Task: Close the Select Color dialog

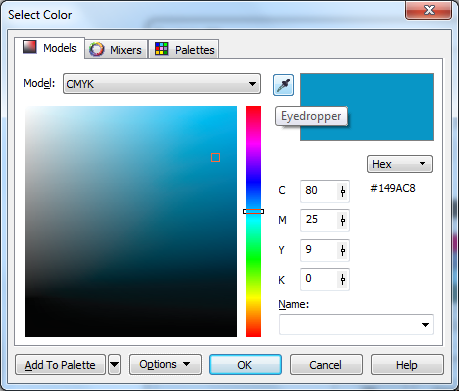Action: 428,10
